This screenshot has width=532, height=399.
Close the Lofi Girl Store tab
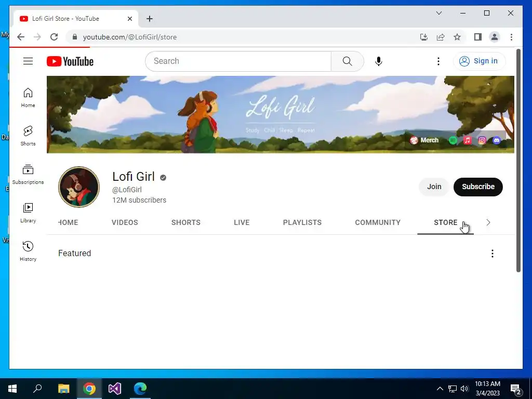click(129, 19)
